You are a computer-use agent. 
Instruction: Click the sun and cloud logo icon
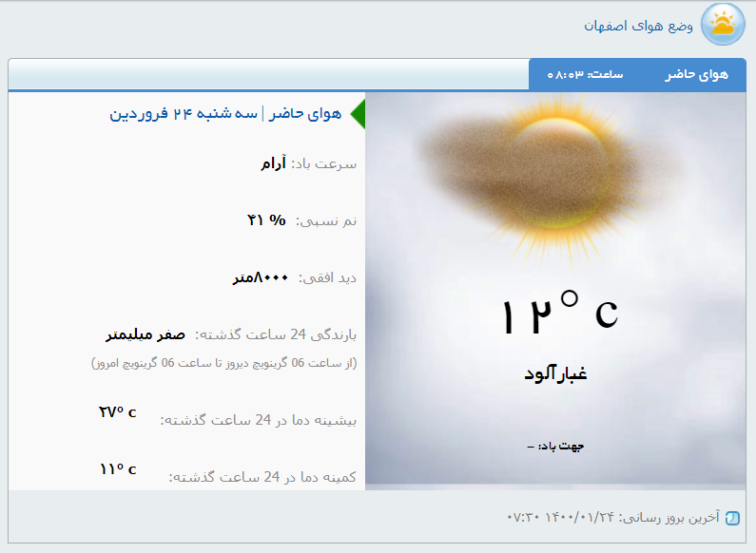coord(723,25)
